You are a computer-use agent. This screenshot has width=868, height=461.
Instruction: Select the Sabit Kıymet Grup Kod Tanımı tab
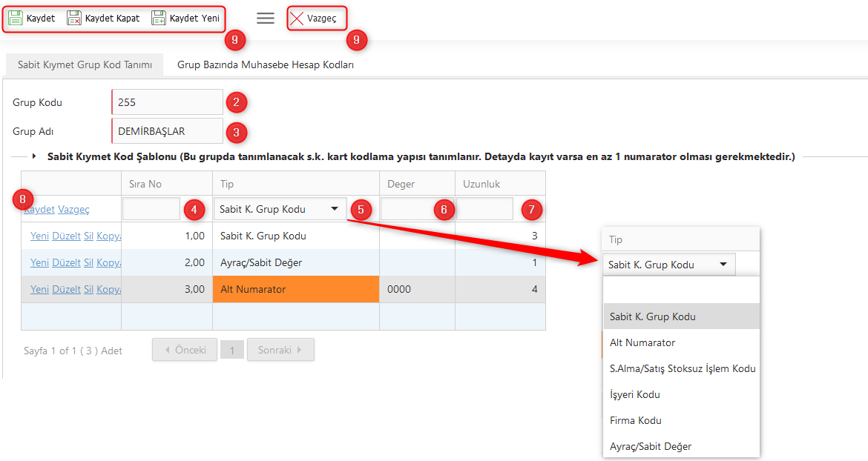pos(85,65)
